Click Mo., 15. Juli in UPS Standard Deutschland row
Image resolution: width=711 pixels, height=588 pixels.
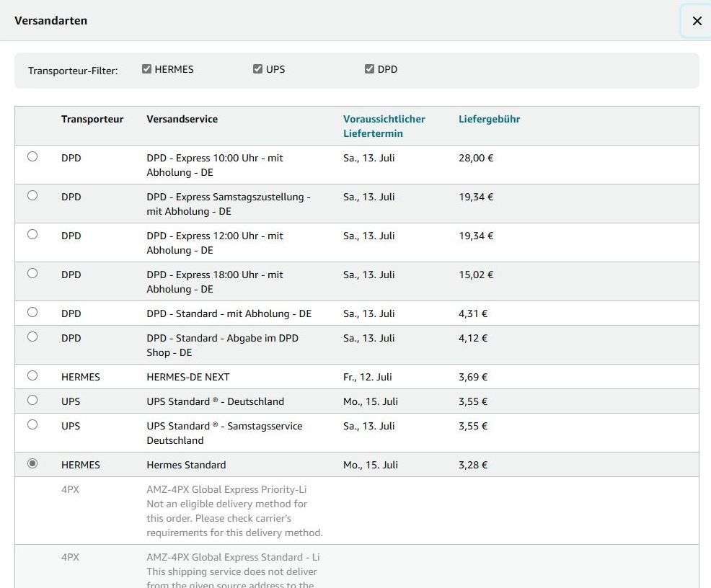pyautogui.click(x=371, y=402)
